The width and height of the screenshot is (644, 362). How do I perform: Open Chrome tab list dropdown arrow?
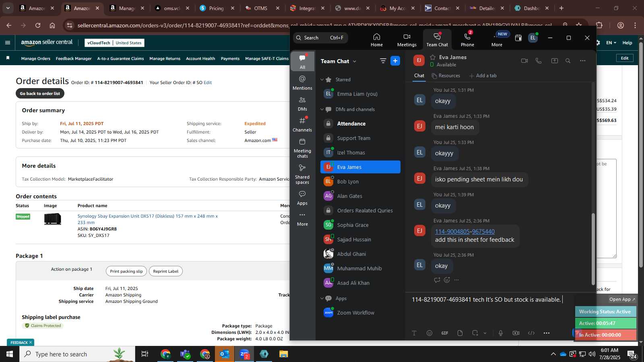[x=8, y=8]
